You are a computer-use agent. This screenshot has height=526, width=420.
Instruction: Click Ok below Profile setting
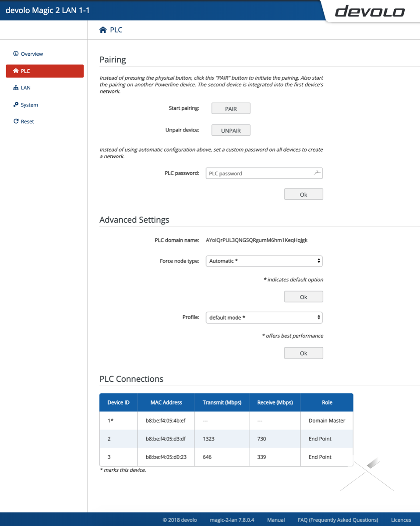tap(304, 353)
